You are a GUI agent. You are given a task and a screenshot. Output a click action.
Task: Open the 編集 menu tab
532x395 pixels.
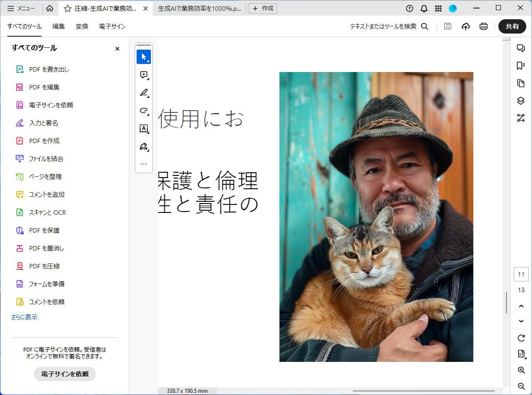tap(59, 26)
